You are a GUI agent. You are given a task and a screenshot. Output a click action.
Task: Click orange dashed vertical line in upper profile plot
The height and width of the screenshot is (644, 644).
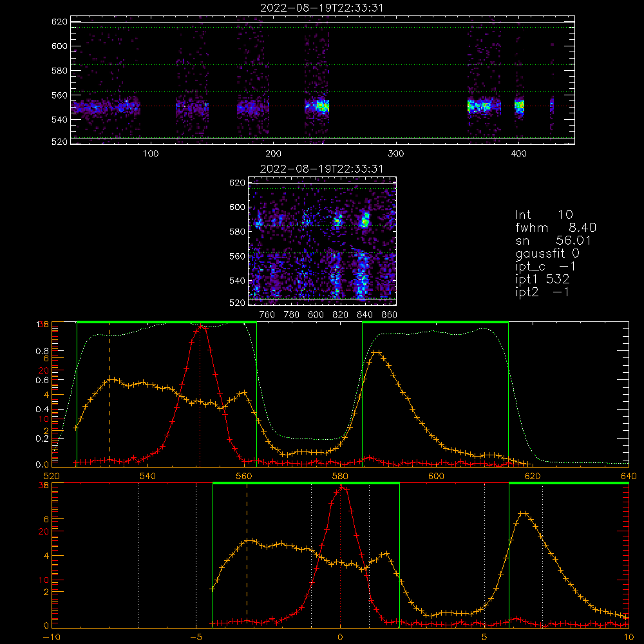(x=109, y=394)
